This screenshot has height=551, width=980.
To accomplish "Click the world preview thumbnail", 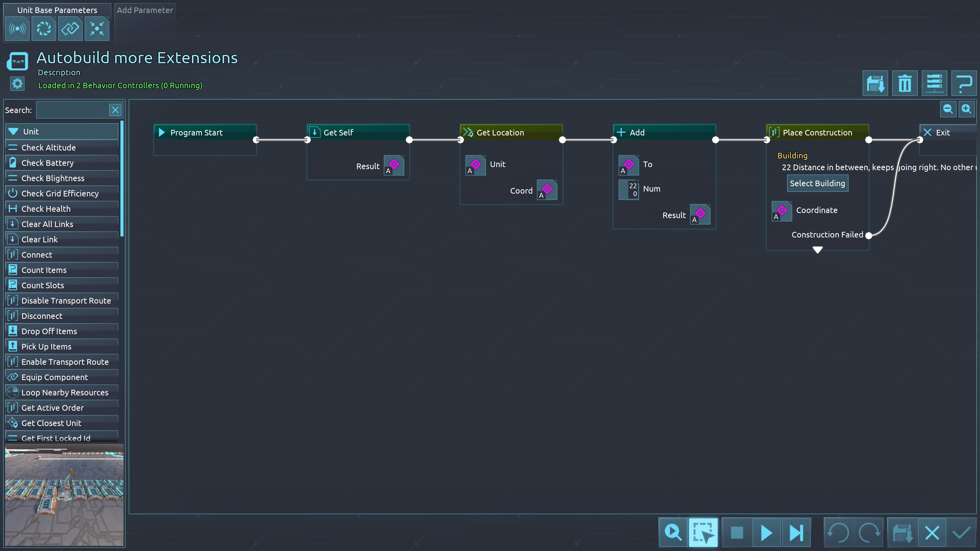I will [x=64, y=495].
